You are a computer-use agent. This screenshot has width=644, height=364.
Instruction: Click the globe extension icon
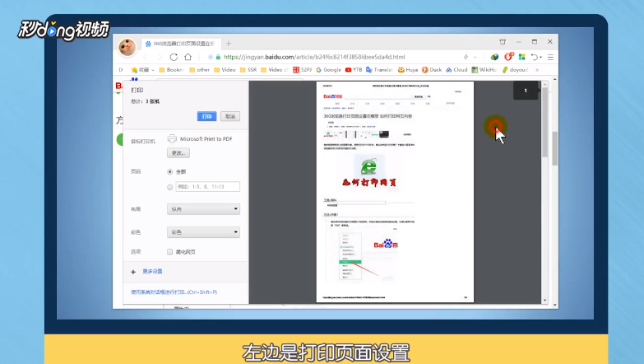(x=494, y=57)
